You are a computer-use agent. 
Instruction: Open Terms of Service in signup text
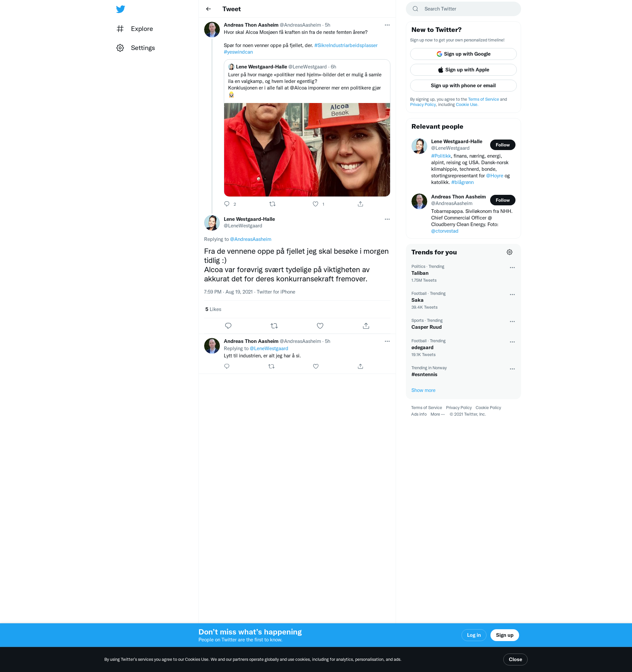pos(483,99)
